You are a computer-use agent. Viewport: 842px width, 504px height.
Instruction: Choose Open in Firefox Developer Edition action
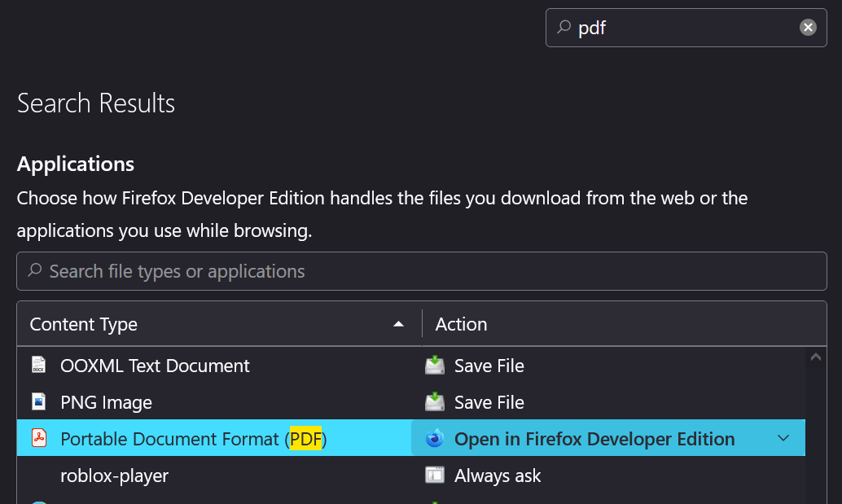pyautogui.click(x=593, y=438)
